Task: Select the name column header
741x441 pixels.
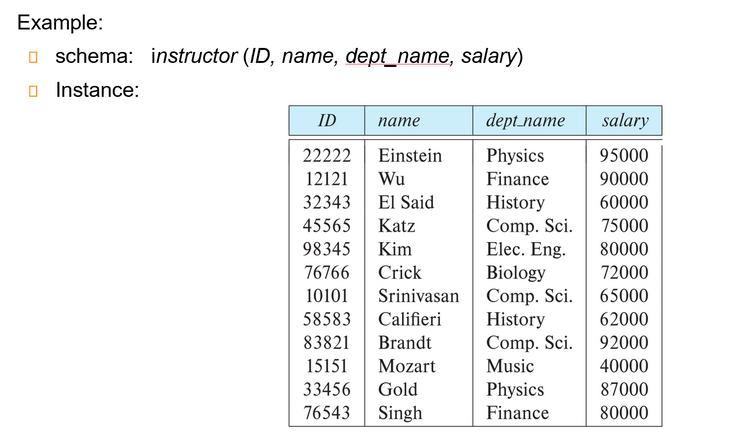Action: coord(419,121)
